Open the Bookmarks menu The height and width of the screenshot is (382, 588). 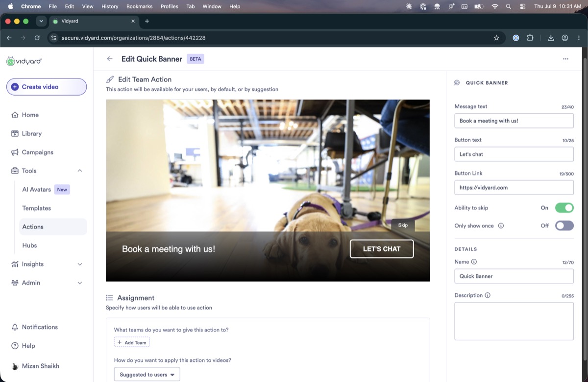pos(139,6)
